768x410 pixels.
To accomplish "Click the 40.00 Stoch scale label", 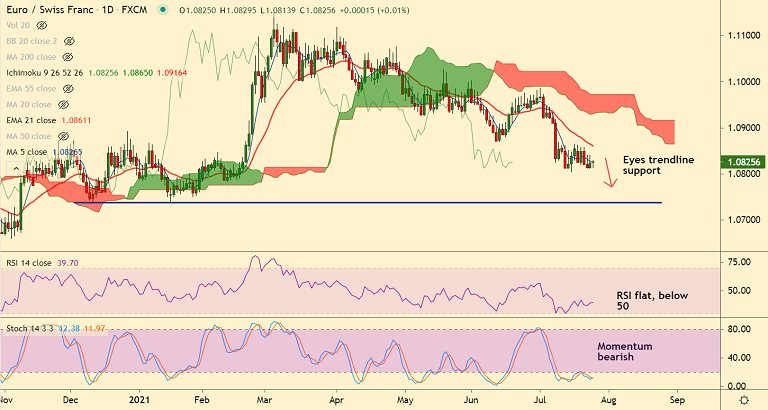I will tap(739, 358).
